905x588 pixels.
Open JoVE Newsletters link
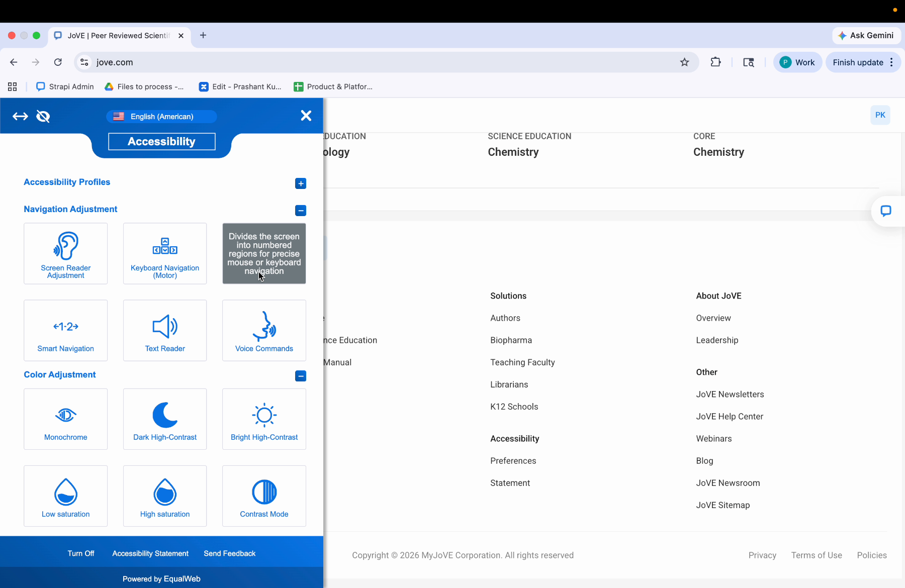point(730,395)
